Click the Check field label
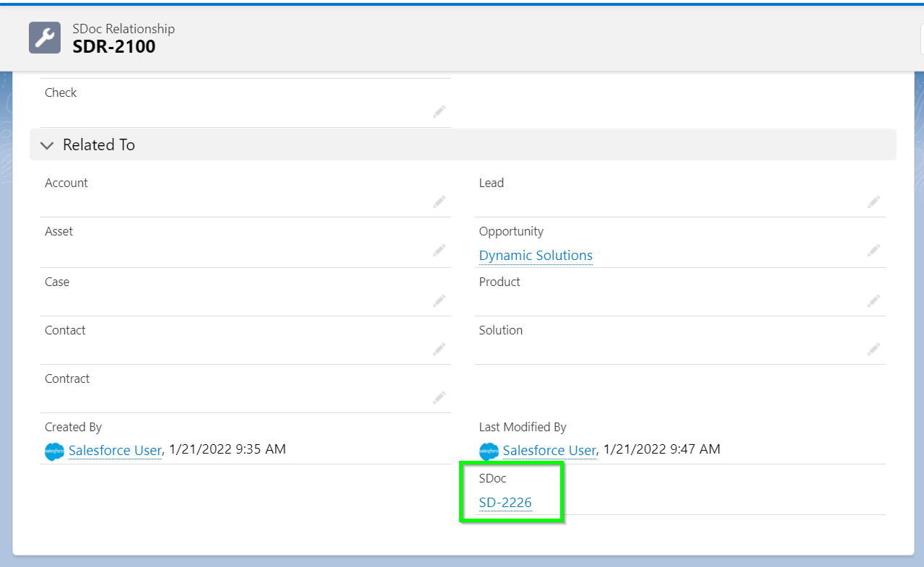 pyautogui.click(x=61, y=92)
